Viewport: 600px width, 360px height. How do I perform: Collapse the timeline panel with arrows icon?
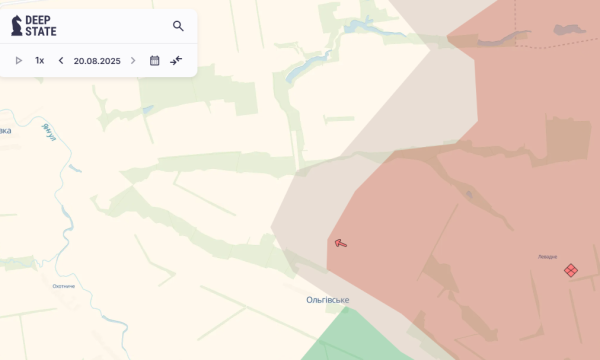176,60
